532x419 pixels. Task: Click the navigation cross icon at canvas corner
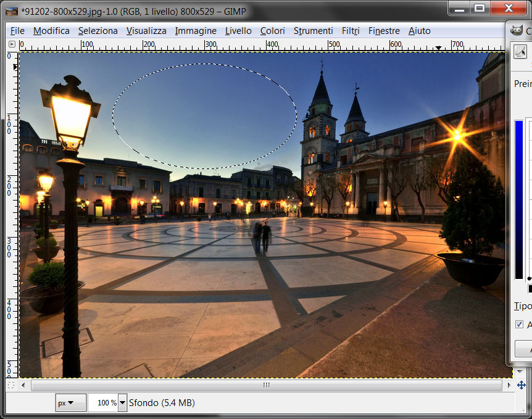(x=521, y=385)
